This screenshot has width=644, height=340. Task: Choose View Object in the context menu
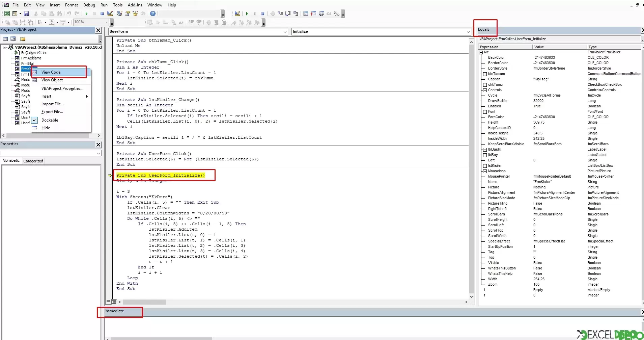(x=61, y=80)
